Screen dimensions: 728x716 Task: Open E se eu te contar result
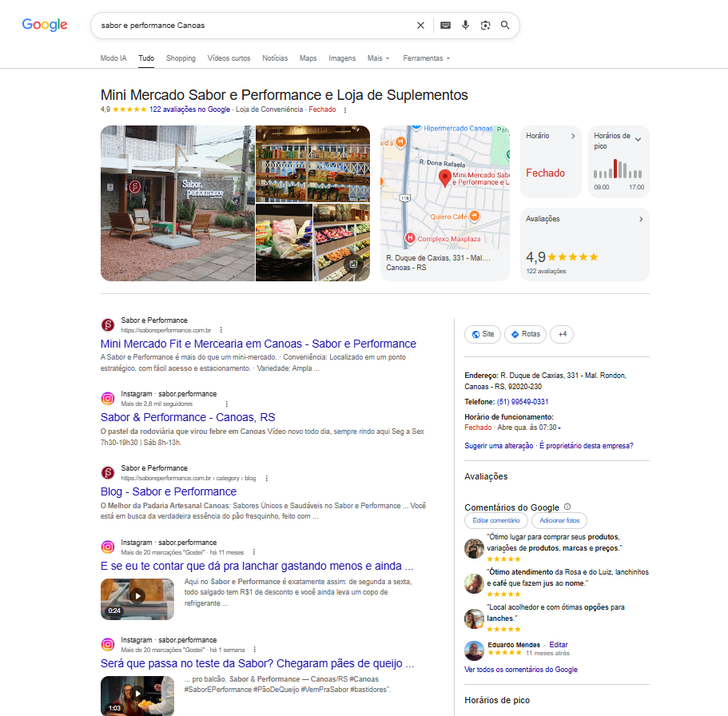pos(257,566)
